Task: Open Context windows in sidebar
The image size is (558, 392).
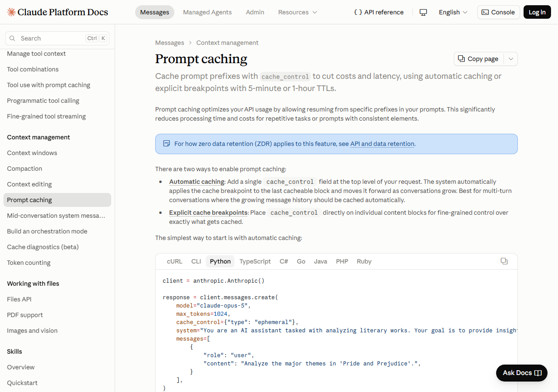Action: click(x=57, y=153)
